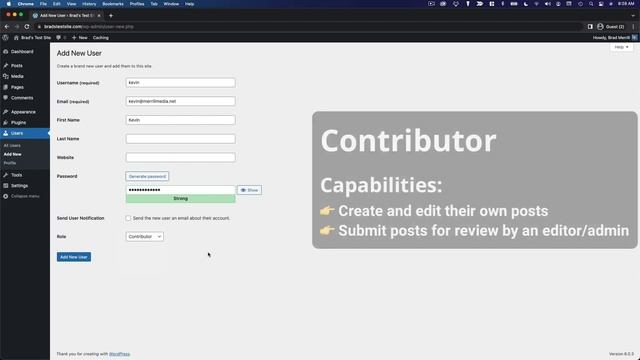Image resolution: width=640 pixels, height=360 pixels.
Task: Open the Chrome app menu
Action: (26, 4)
